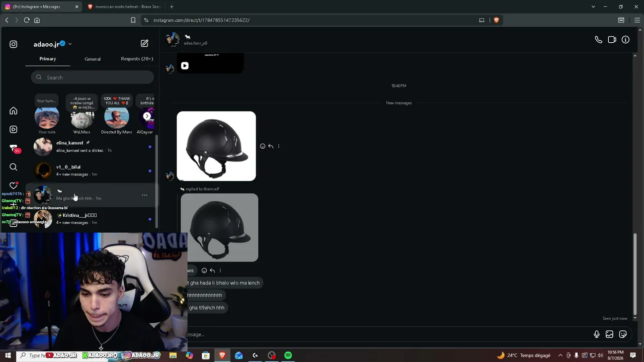React with emoji to the 'wa' message
Image resolution: width=644 pixels, height=362 pixels.
click(204, 270)
